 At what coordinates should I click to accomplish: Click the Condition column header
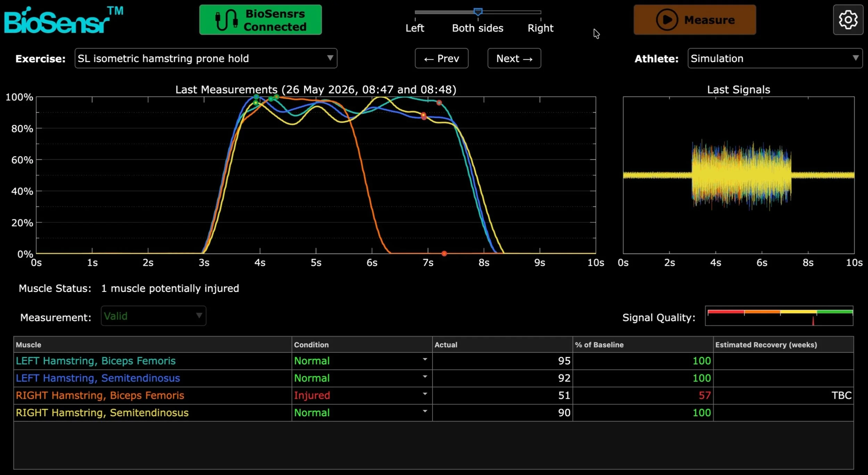tap(362, 345)
